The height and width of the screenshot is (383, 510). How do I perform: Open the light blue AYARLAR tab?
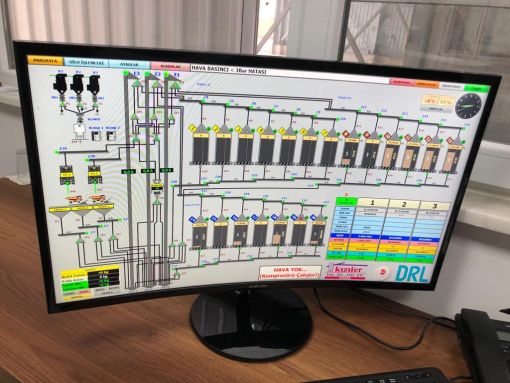[x=129, y=64]
